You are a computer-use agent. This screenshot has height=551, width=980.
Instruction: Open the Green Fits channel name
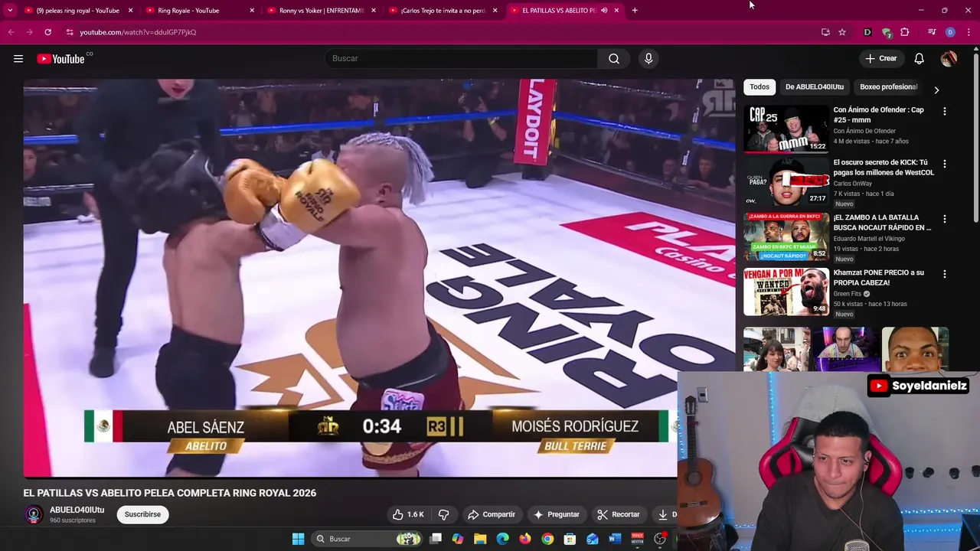pos(848,294)
